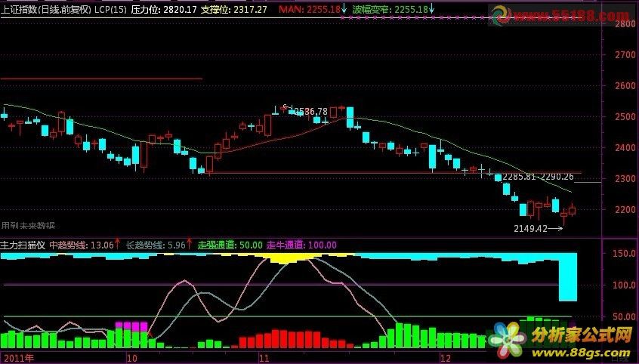Select the 走强通道: 50.00 readout
The image size is (639, 364).
point(230,245)
